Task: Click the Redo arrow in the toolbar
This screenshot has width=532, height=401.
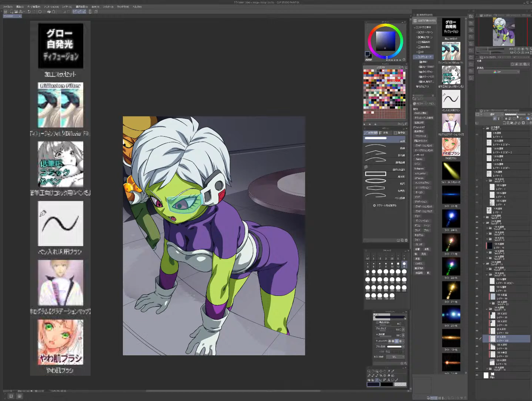Action: click(x=33, y=12)
